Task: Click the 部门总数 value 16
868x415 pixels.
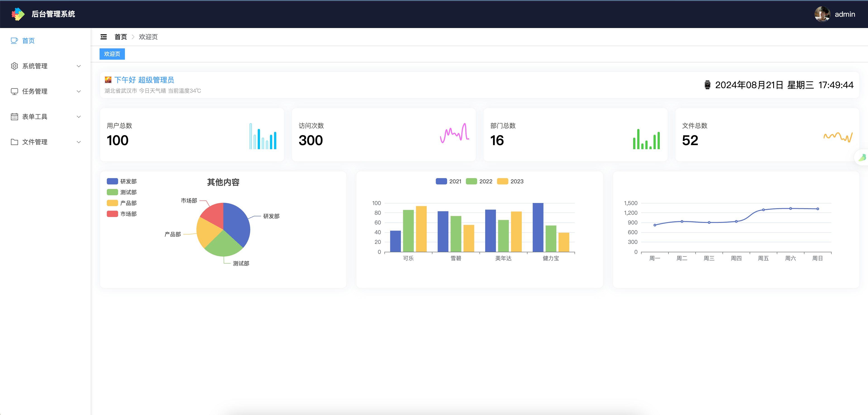Action: click(497, 140)
